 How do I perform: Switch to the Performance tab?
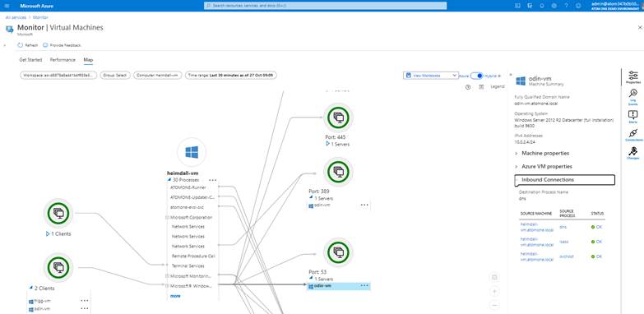63,60
